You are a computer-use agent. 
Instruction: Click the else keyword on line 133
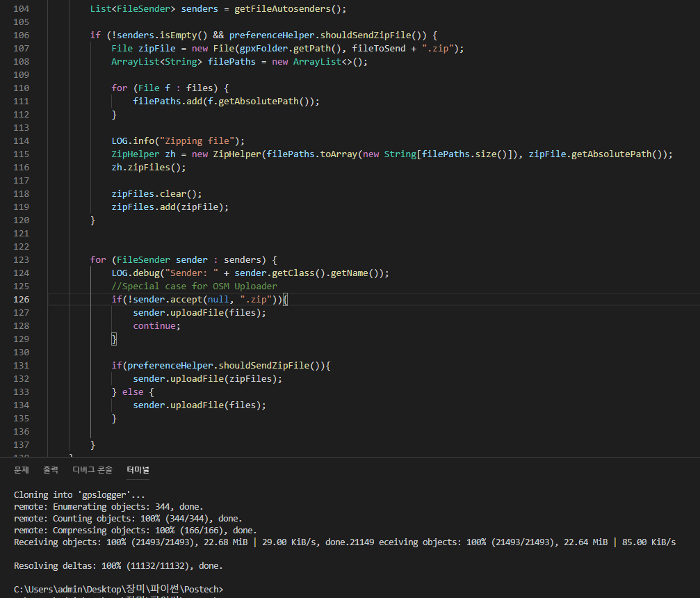coord(133,391)
